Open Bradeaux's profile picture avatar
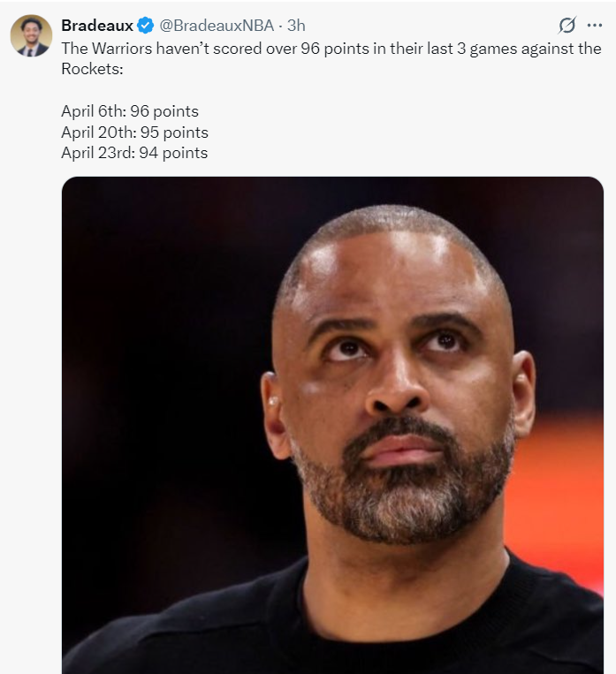 click(x=31, y=35)
